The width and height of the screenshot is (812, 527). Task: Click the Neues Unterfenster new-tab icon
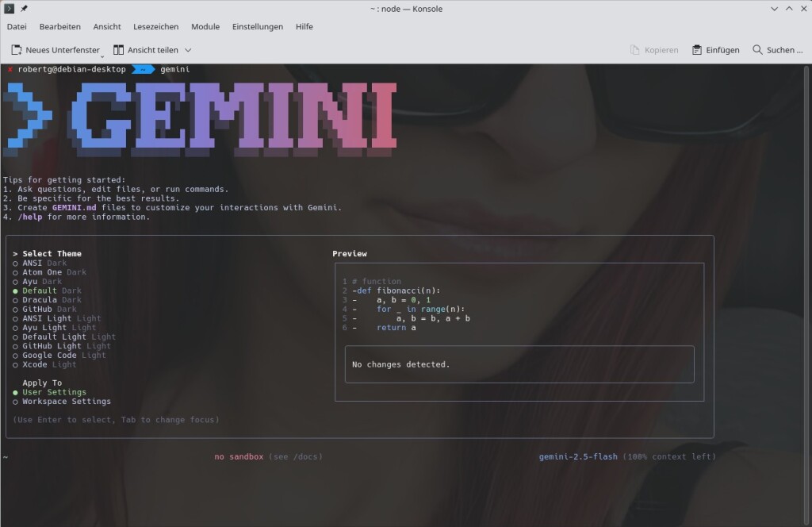(16, 50)
